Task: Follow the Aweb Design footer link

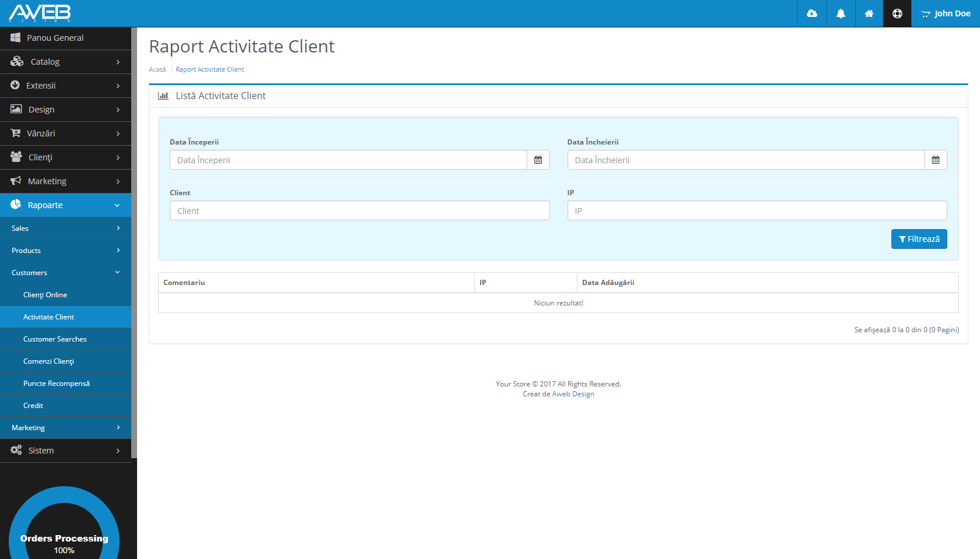Action: 573,394
